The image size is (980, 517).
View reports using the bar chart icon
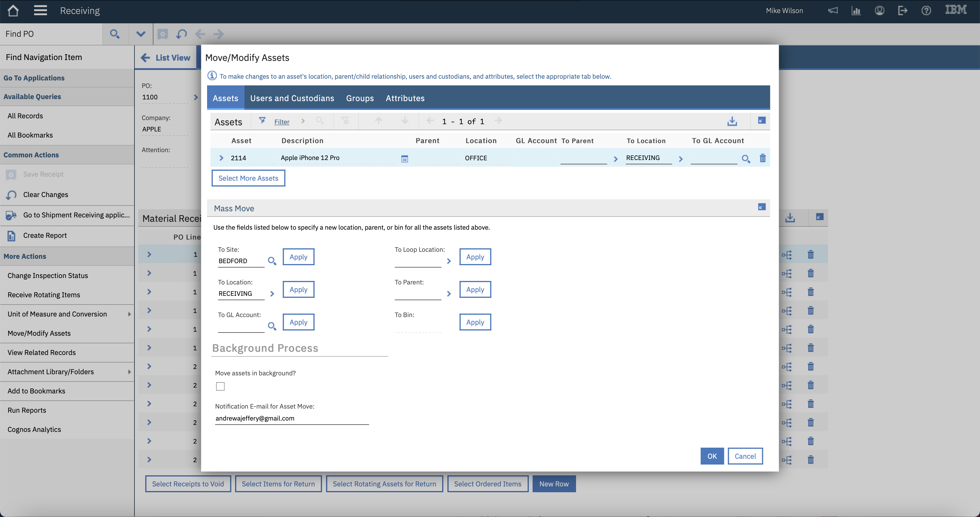point(856,10)
